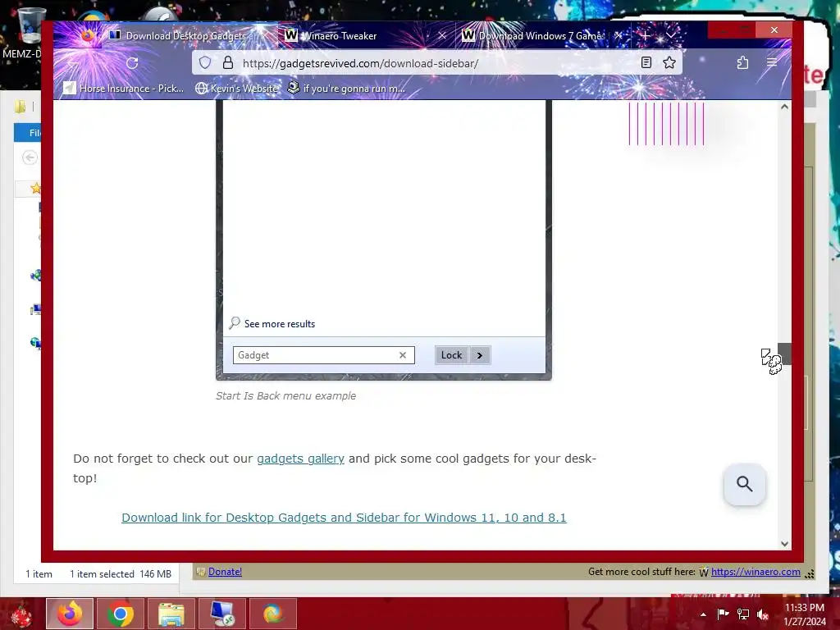Open https://winaero.com link in Tweaker window
The height and width of the screenshot is (630, 840).
[756, 572]
